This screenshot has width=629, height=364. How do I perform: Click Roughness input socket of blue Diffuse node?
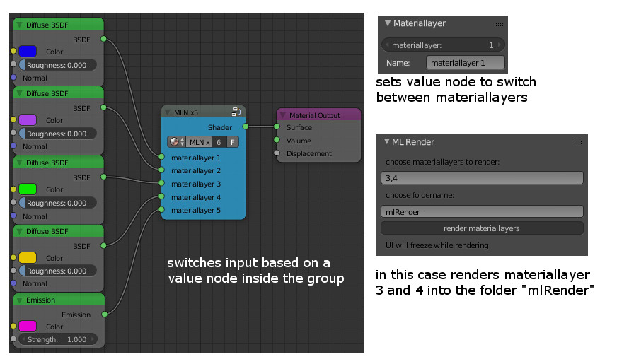pyautogui.click(x=13, y=64)
